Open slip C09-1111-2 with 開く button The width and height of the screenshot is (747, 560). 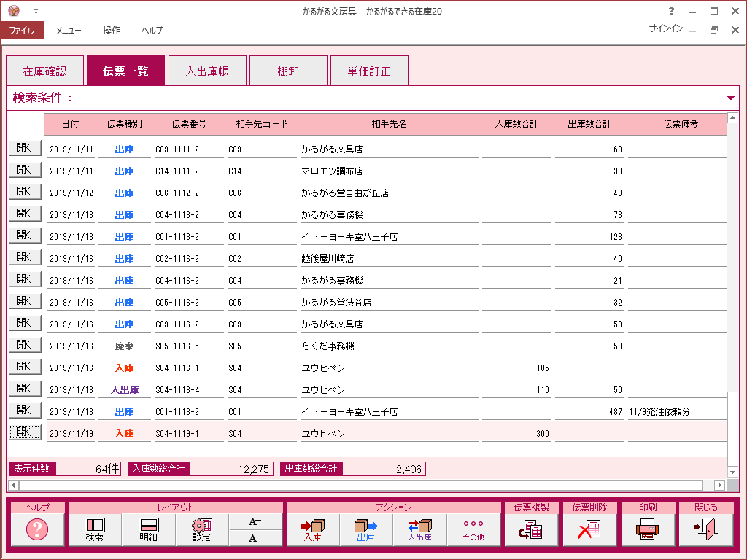coord(25,148)
